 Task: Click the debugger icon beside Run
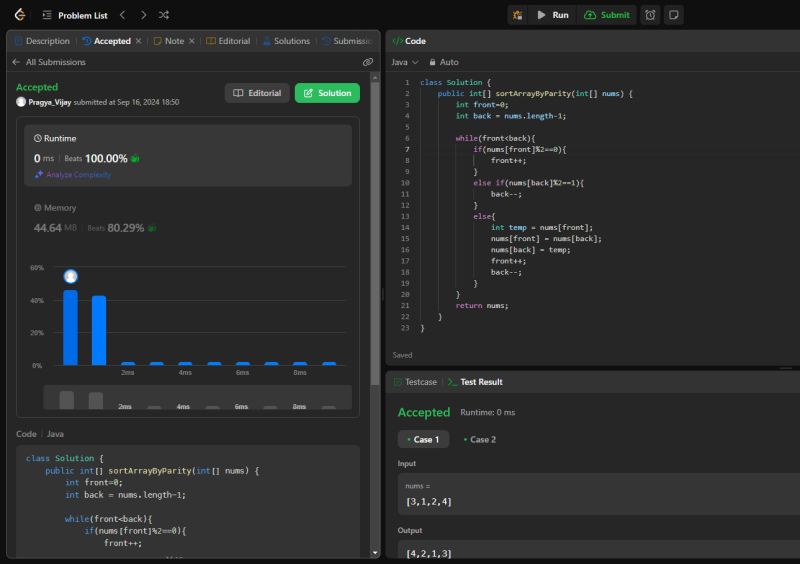[517, 15]
